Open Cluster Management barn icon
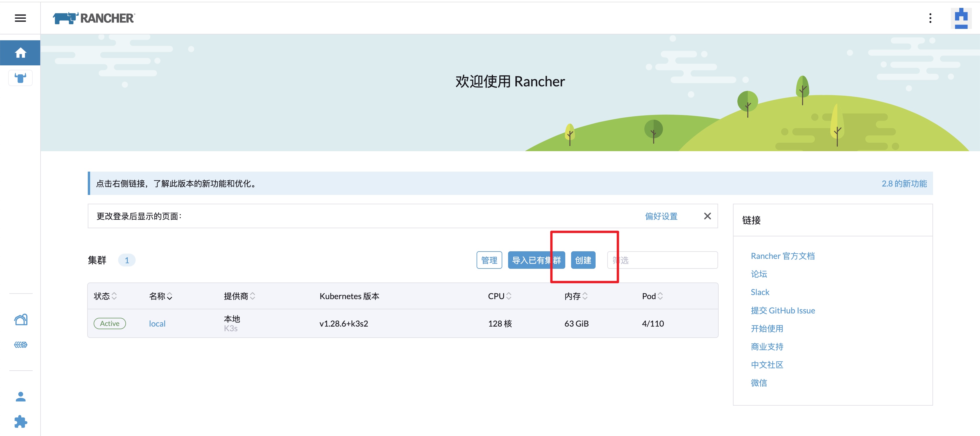This screenshot has width=980, height=436. tap(20, 319)
